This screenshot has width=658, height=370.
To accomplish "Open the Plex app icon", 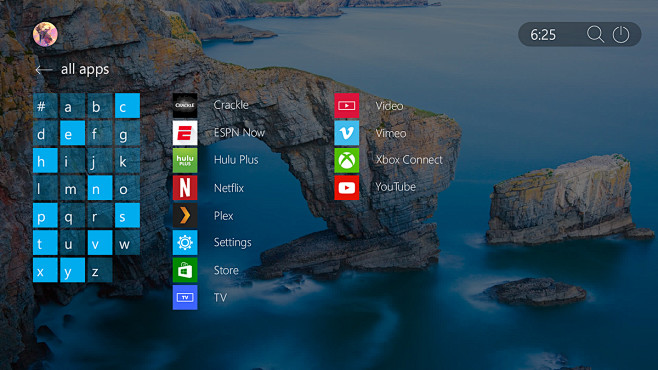I will tap(185, 215).
